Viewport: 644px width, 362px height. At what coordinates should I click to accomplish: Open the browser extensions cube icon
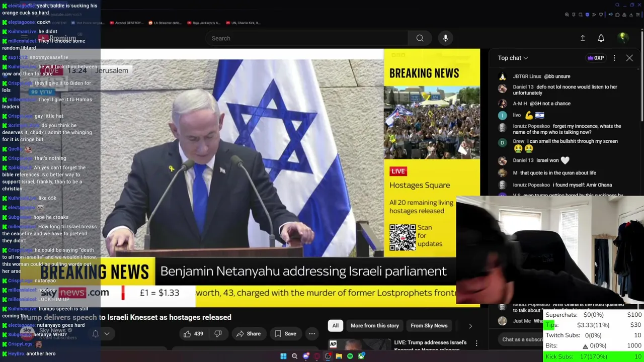click(617, 15)
